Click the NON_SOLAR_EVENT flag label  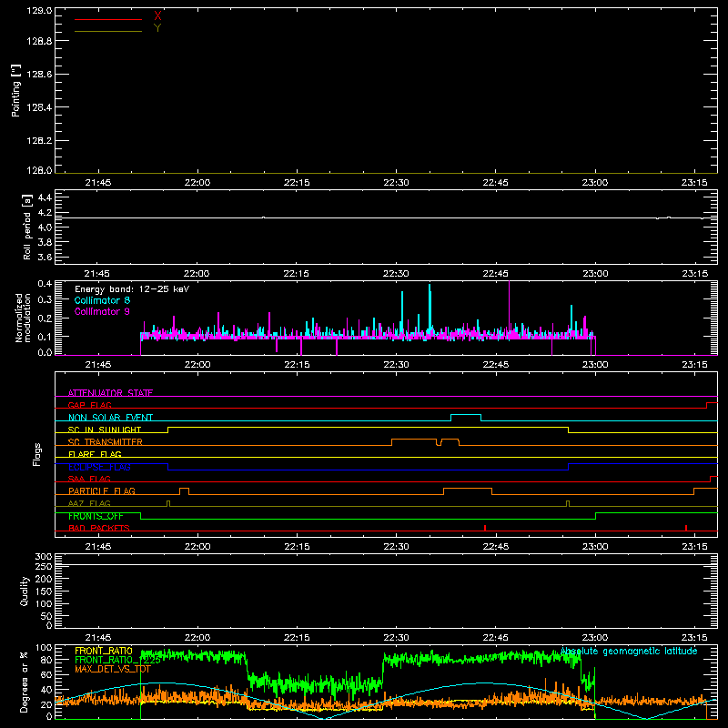coord(110,418)
